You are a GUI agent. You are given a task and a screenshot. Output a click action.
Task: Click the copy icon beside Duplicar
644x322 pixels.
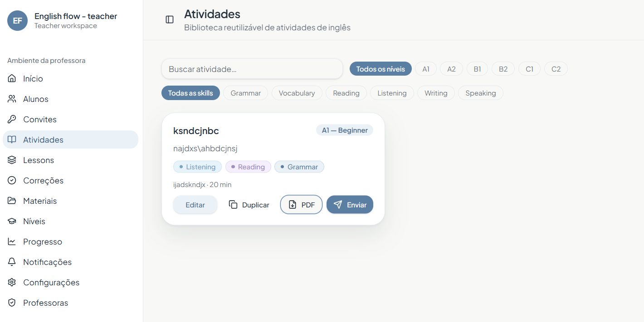233,205
